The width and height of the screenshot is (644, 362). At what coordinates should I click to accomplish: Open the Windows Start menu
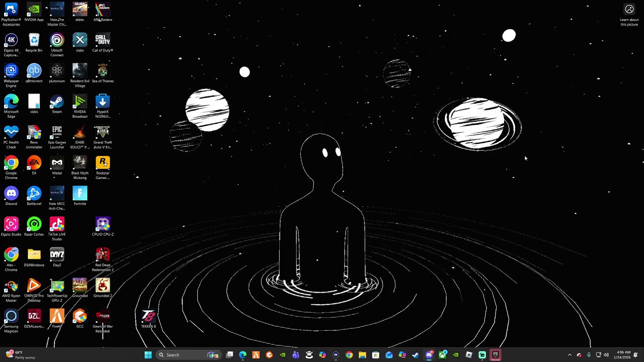click(148, 355)
